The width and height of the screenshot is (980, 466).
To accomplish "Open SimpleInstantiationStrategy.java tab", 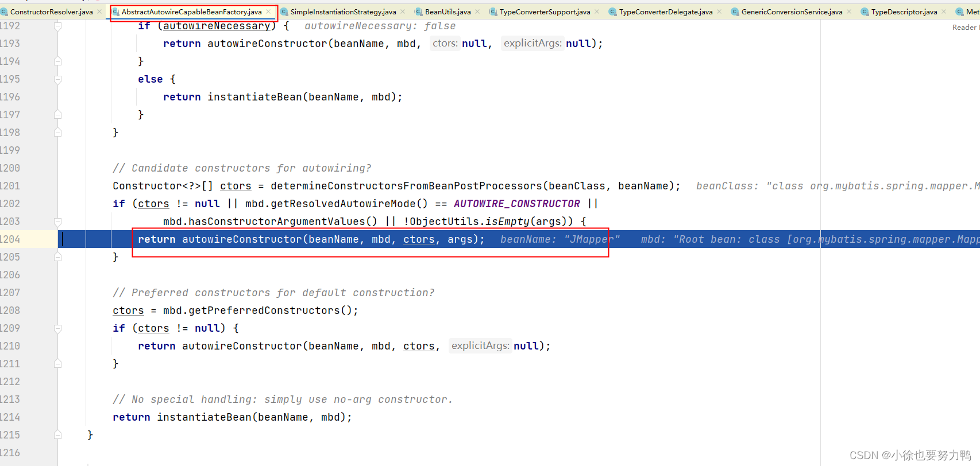I will coord(343,11).
